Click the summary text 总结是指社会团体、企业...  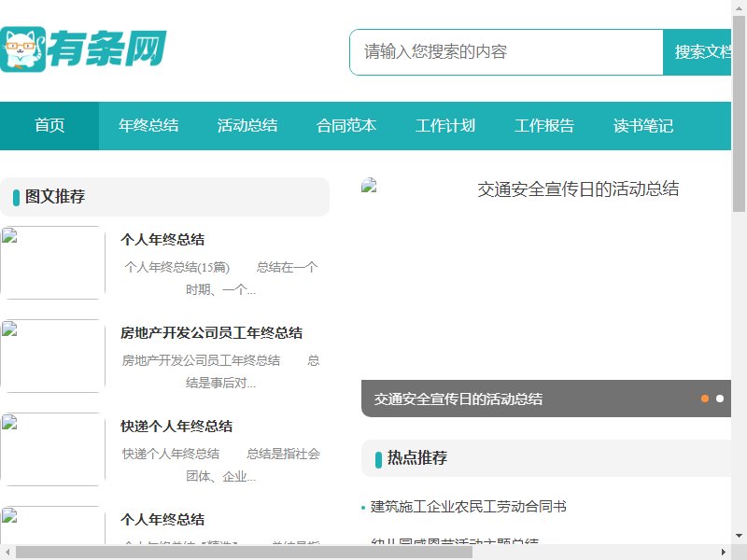pyautogui.click(x=221, y=465)
